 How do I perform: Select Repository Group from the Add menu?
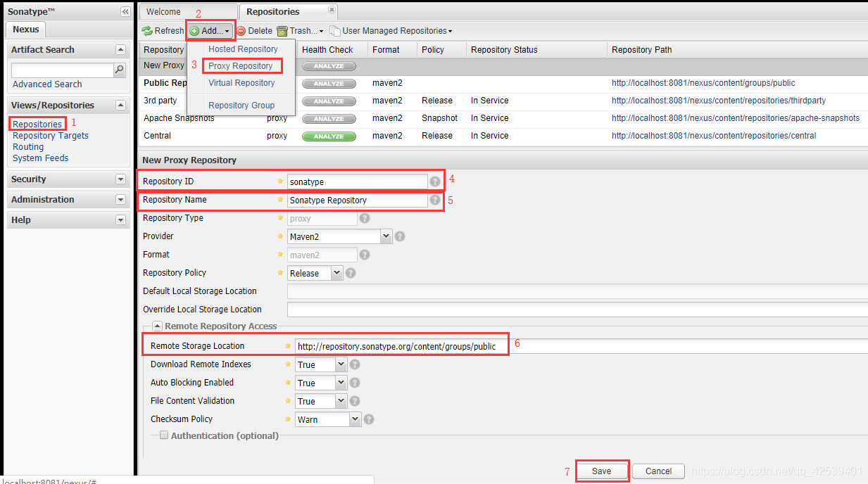click(x=241, y=106)
